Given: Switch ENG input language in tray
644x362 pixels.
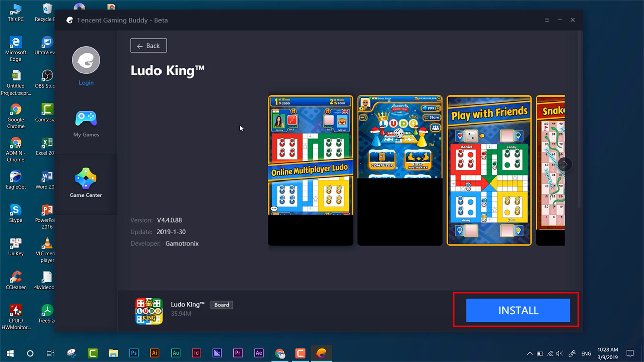Looking at the screenshot, I should 586,354.
